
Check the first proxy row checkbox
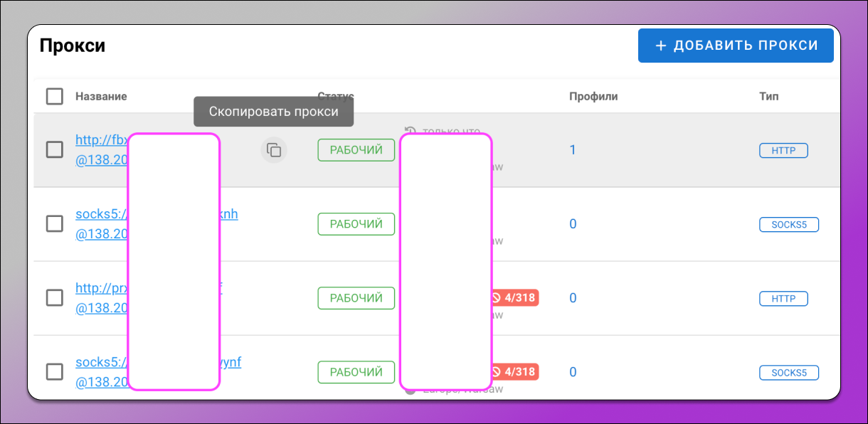pyautogui.click(x=54, y=150)
